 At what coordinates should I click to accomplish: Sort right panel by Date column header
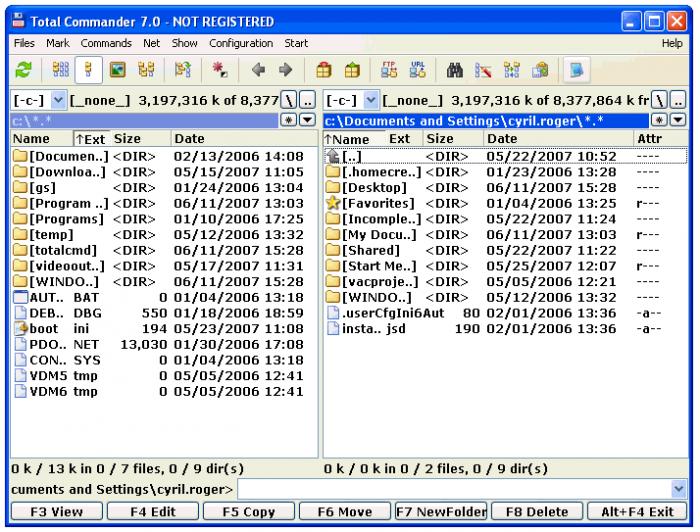[x=502, y=139]
